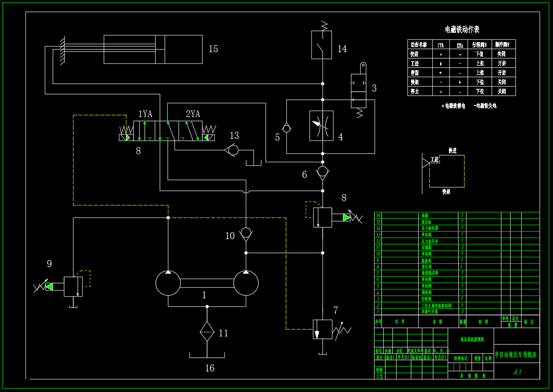Select the oil tank symbol labeled 16
Screen dimensions: 553x392
click(x=207, y=355)
